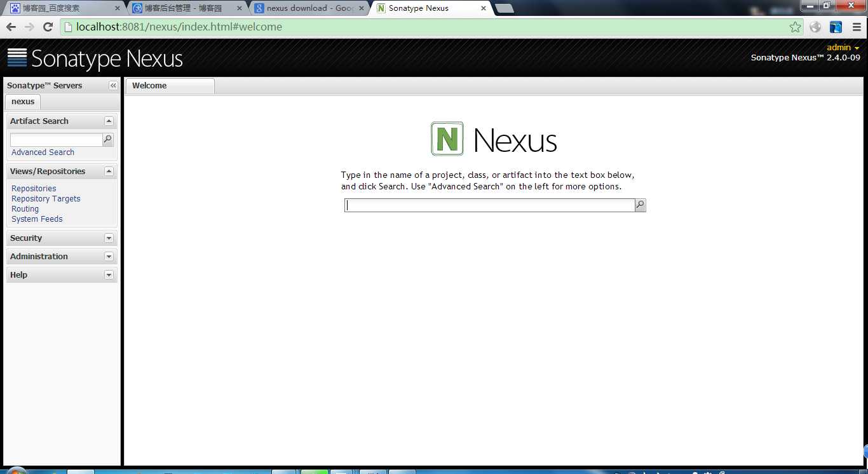This screenshot has height=474, width=868.
Task: Reload the Nexus page
Action: click(48, 27)
